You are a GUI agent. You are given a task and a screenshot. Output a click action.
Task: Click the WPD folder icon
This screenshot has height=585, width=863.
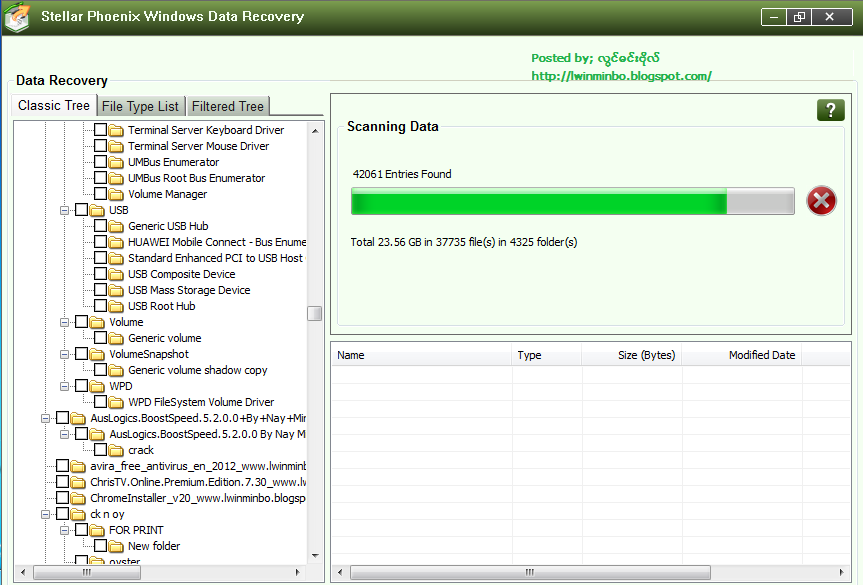click(x=97, y=386)
